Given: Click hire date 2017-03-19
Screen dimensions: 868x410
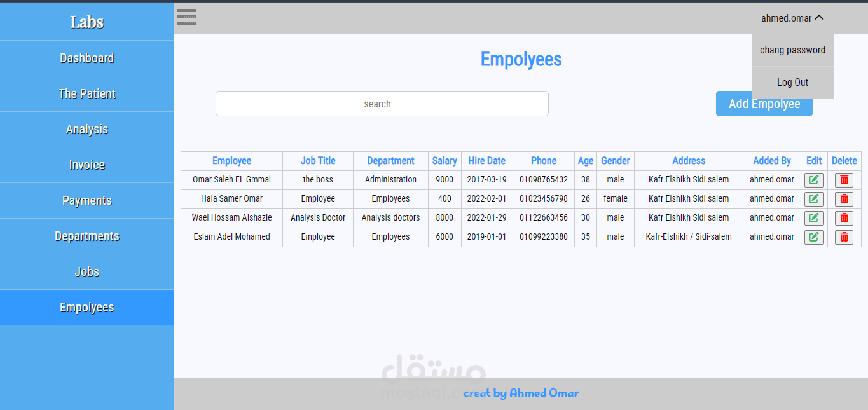Looking at the screenshot, I should [487, 180].
